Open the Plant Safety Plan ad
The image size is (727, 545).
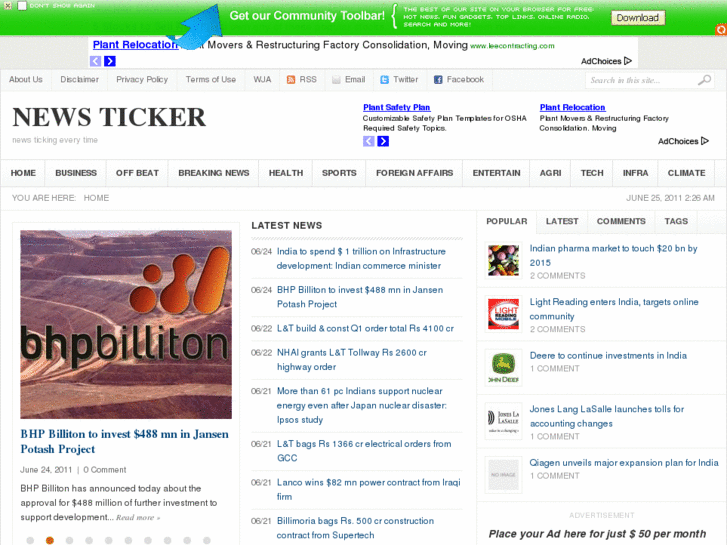point(396,107)
